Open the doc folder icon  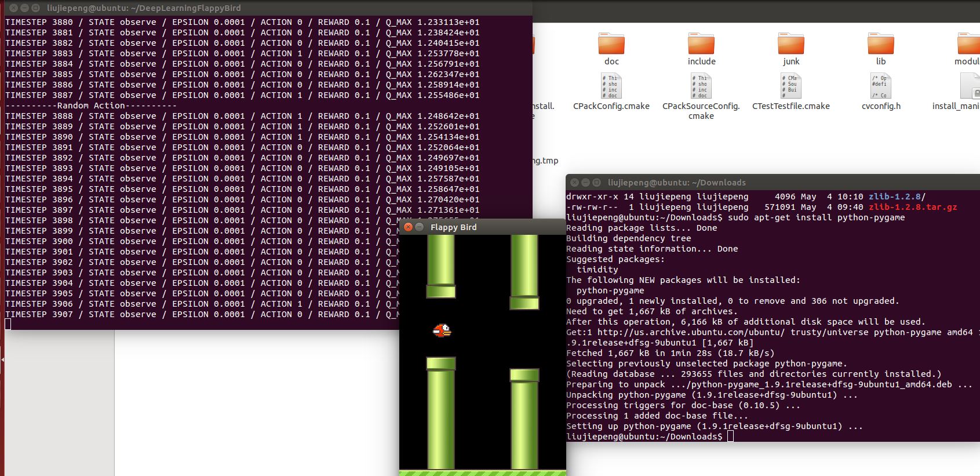tap(611, 43)
